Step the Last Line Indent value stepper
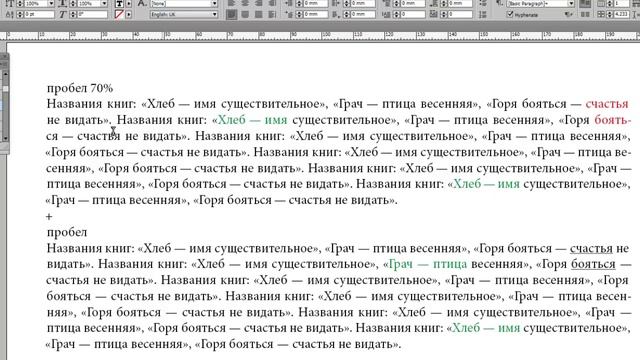The height and width of the screenshot is (360, 640). point(347,15)
